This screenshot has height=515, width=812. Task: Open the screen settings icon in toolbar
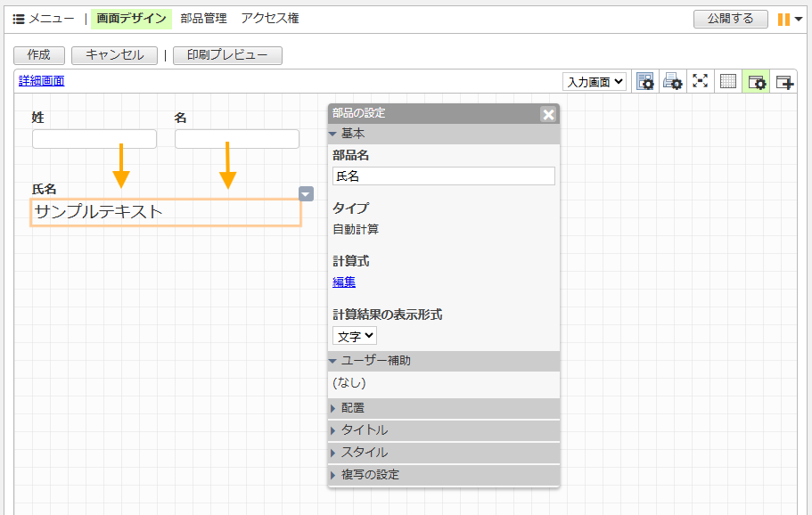pyautogui.click(x=646, y=82)
